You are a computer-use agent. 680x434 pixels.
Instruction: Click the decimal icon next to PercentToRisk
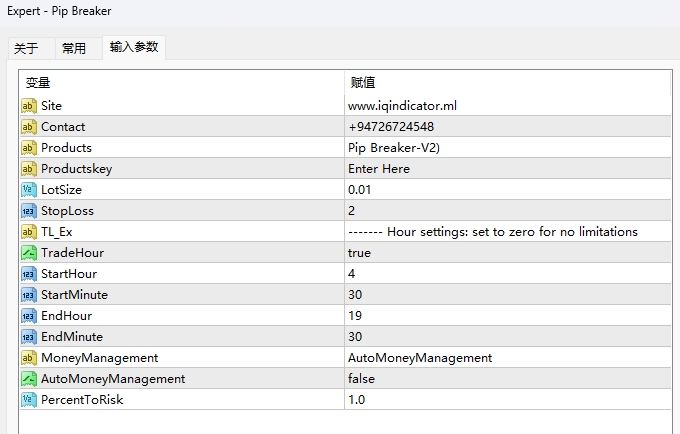tap(28, 399)
